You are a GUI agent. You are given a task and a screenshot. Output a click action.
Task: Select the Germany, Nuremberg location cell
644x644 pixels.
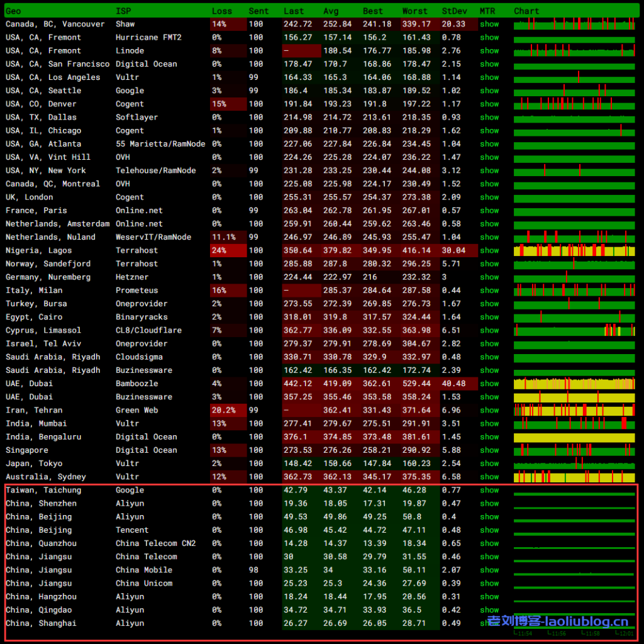click(x=48, y=277)
